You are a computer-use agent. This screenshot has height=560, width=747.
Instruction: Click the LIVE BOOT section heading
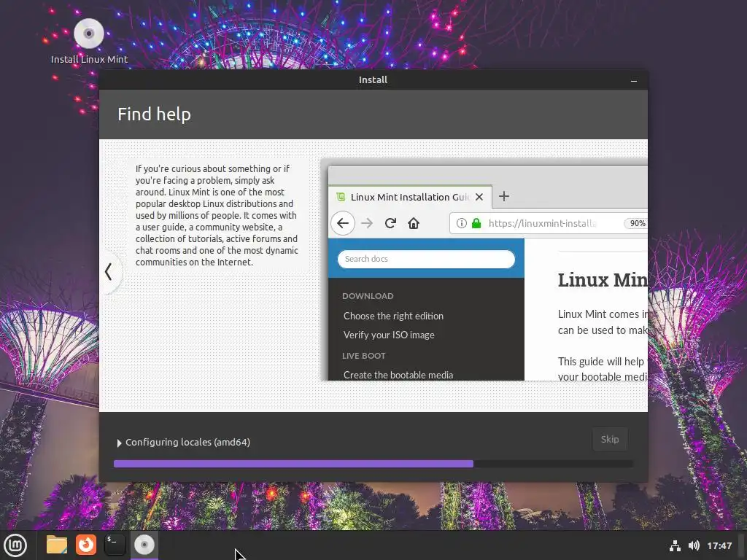pyautogui.click(x=363, y=356)
